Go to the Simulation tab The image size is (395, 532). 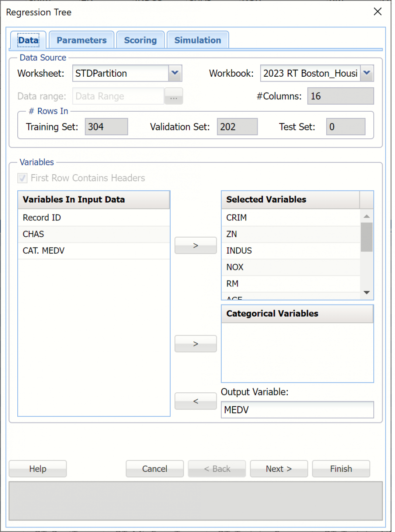pyautogui.click(x=197, y=40)
